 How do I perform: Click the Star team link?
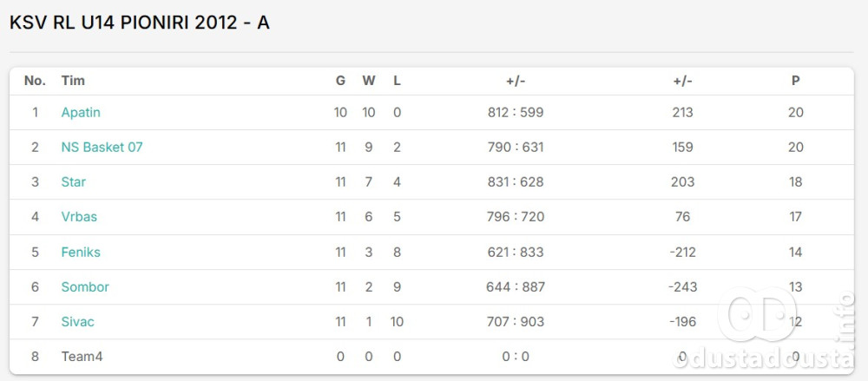pos(73,181)
